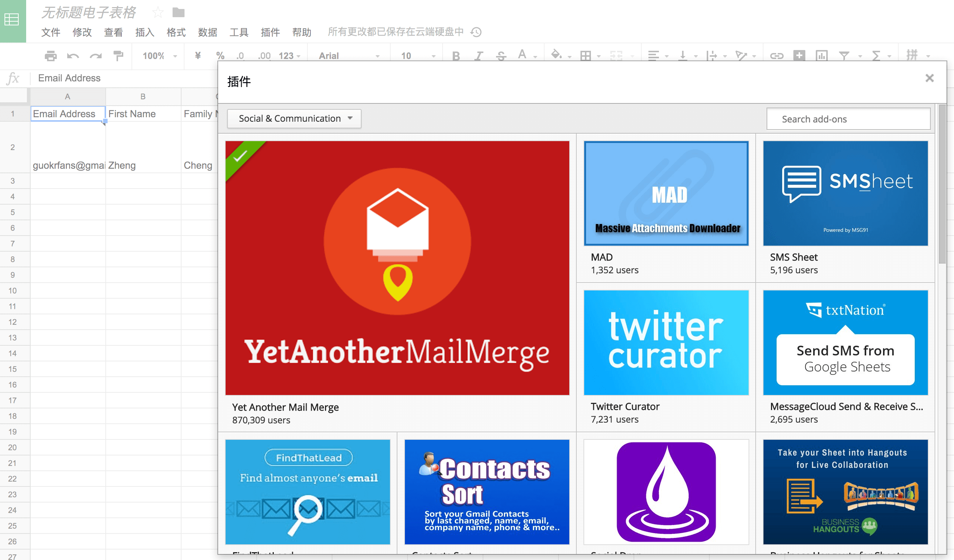Image resolution: width=954 pixels, height=560 pixels.
Task: Expand the borders dropdown arrow
Action: pyautogui.click(x=598, y=56)
